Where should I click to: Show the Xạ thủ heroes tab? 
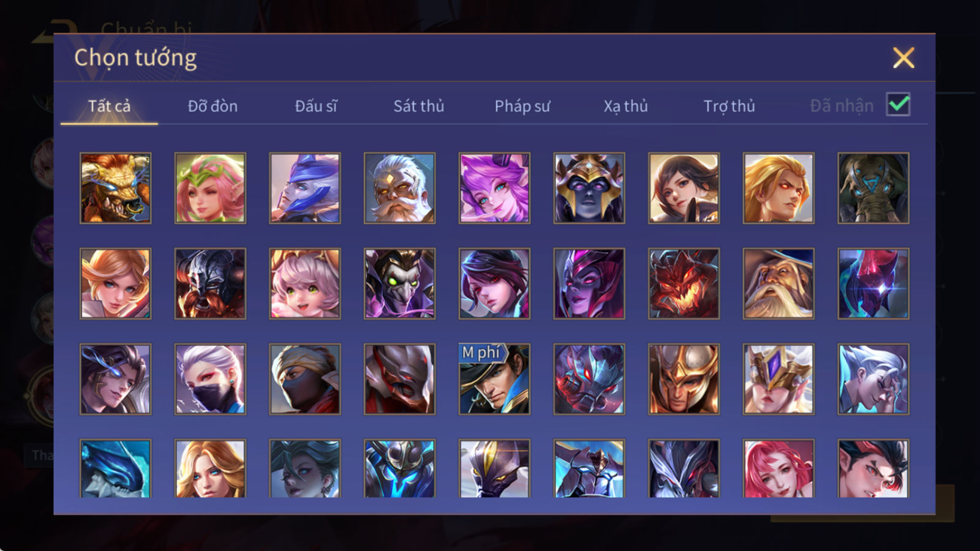[x=626, y=106]
